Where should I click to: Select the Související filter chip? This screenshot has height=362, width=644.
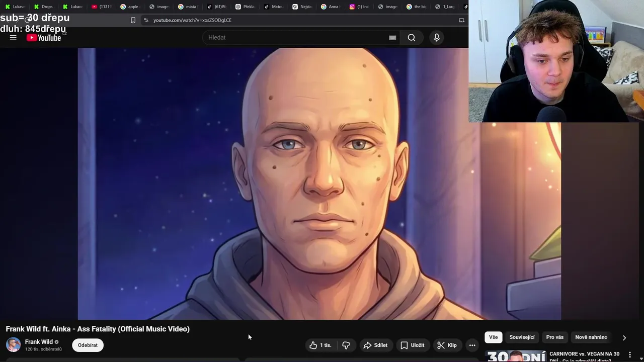(x=522, y=337)
